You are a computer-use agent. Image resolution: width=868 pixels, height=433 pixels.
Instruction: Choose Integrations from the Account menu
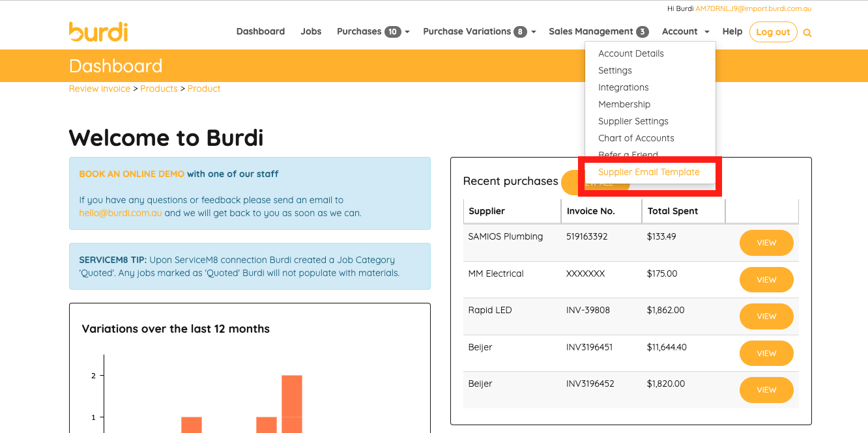(x=624, y=87)
